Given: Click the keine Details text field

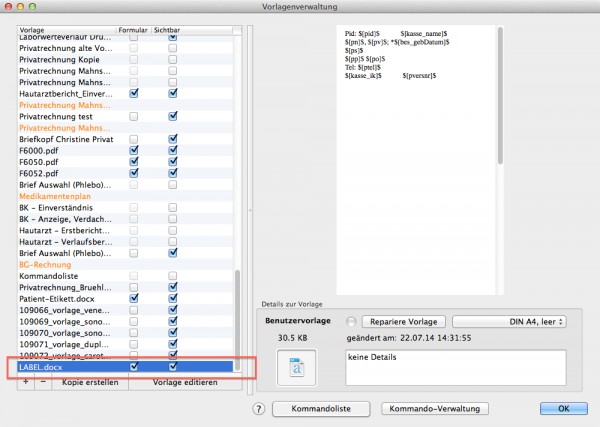Looking at the screenshot, I should point(455,368).
